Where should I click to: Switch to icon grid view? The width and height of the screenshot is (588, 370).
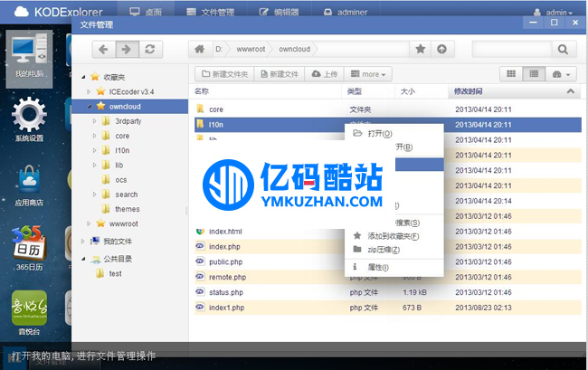(x=511, y=74)
